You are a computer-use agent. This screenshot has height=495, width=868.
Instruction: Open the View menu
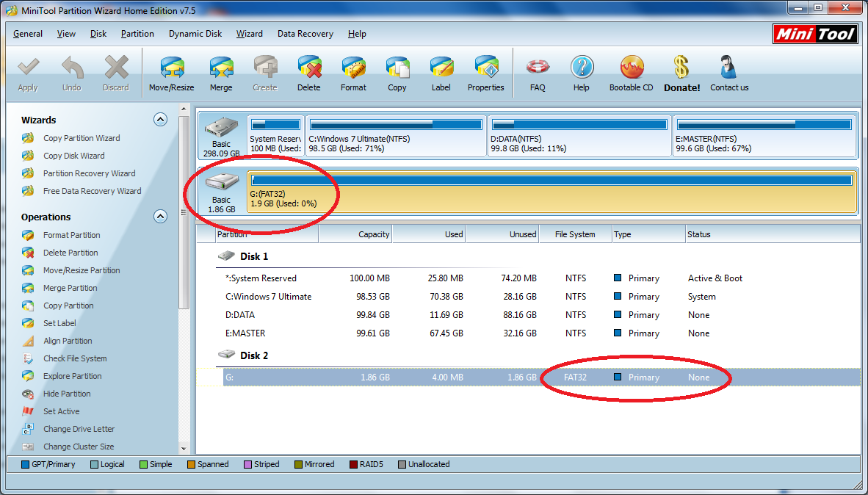click(x=66, y=34)
